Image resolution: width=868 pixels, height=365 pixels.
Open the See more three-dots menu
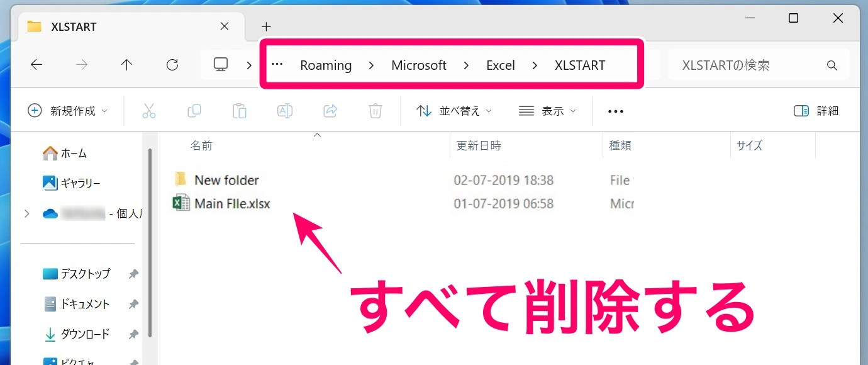[x=616, y=111]
